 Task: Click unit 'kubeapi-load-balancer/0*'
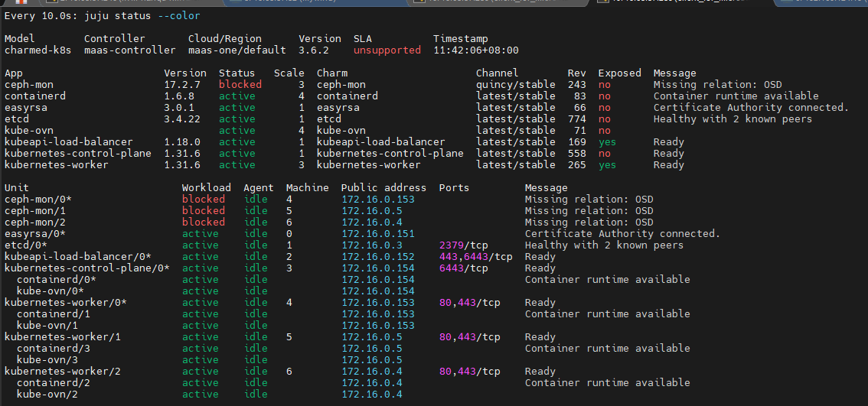tap(77, 257)
